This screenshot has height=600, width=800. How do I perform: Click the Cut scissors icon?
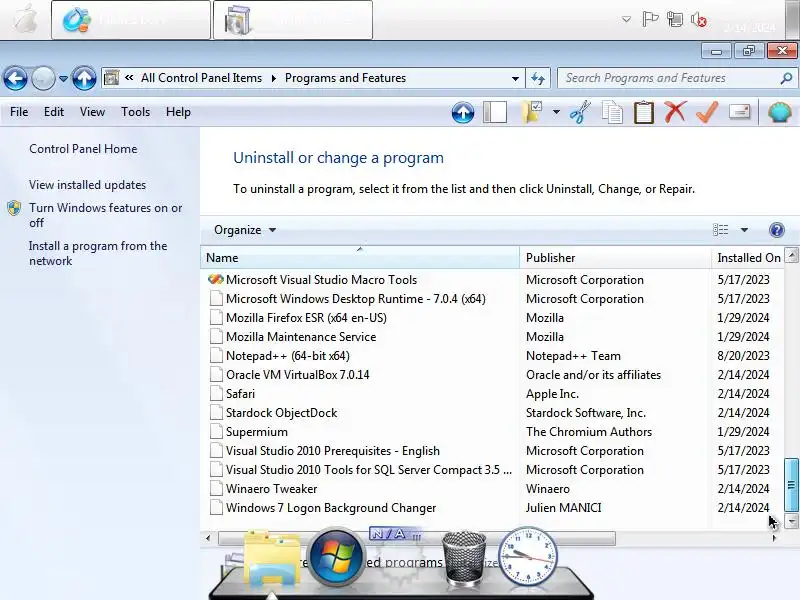coord(580,112)
